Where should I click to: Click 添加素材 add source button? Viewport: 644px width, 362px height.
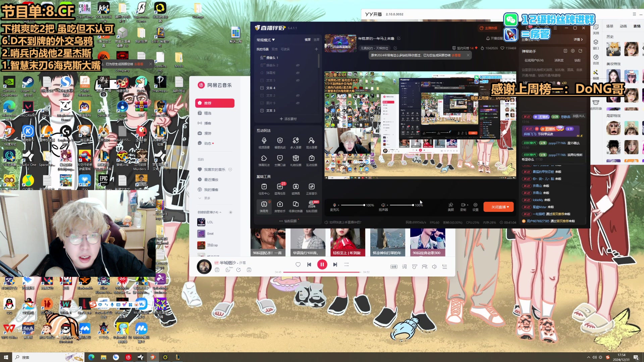point(288,119)
